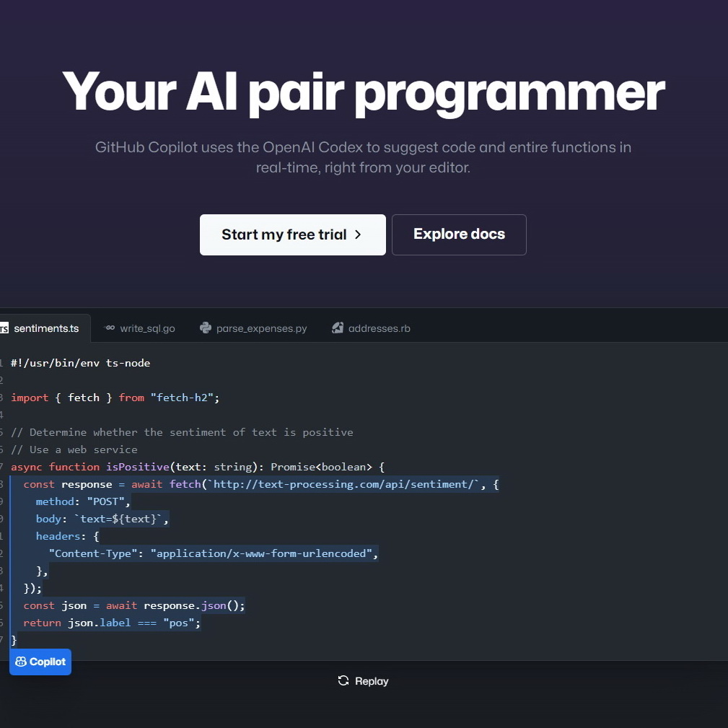Click the text-processing.com URL in fetch call
This screenshot has height=728, width=728.
point(343,484)
